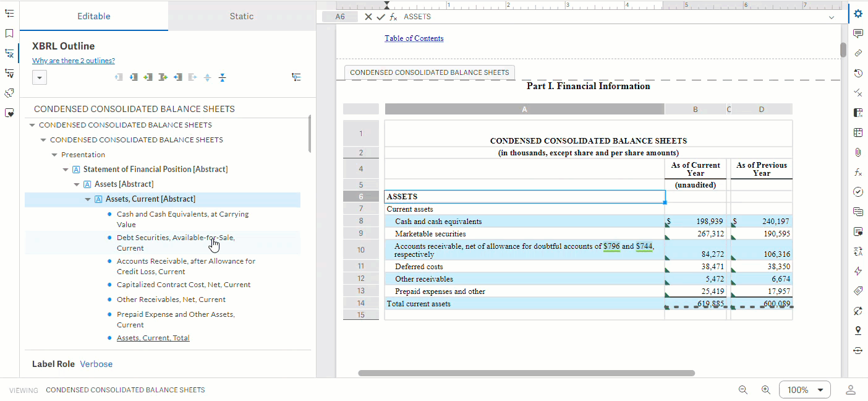The height and width of the screenshot is (401, 868).
Task: Click the collapse all outline icon
Action: 223,77
